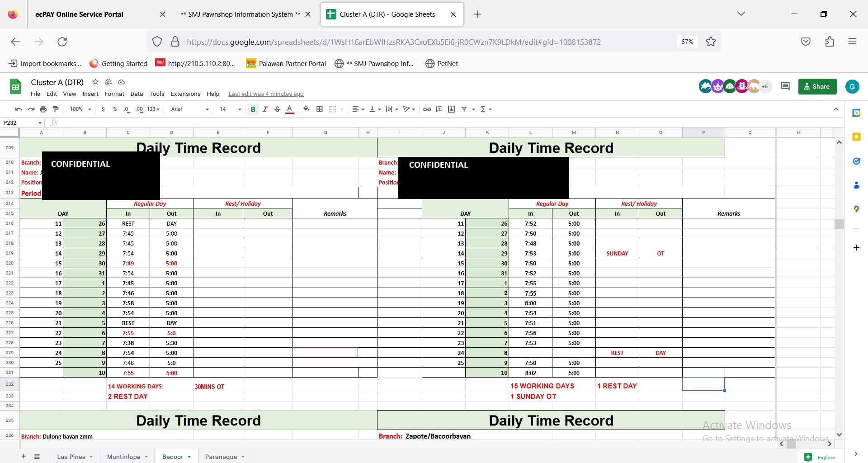Switch to the Muntinlupa sheet tab
Screen dimensions: 868x463
pos(123,457)
